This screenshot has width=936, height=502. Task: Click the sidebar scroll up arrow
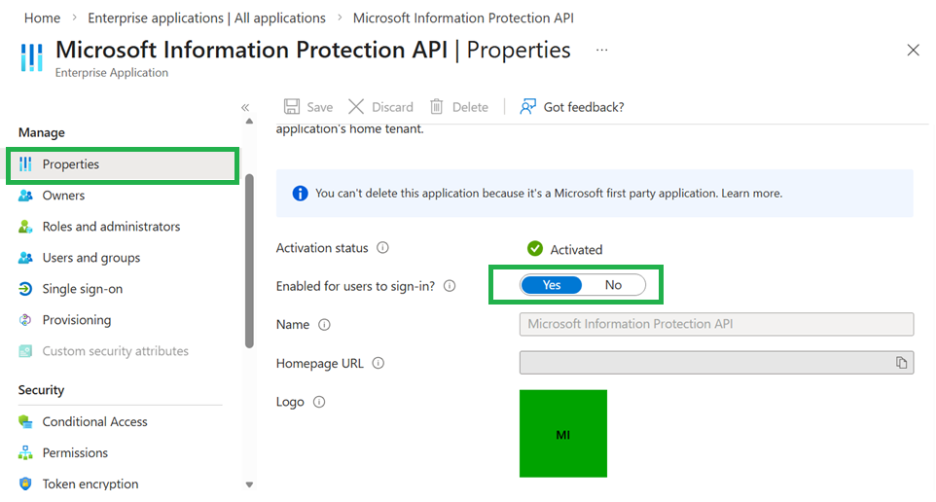(x=250, y=121)
